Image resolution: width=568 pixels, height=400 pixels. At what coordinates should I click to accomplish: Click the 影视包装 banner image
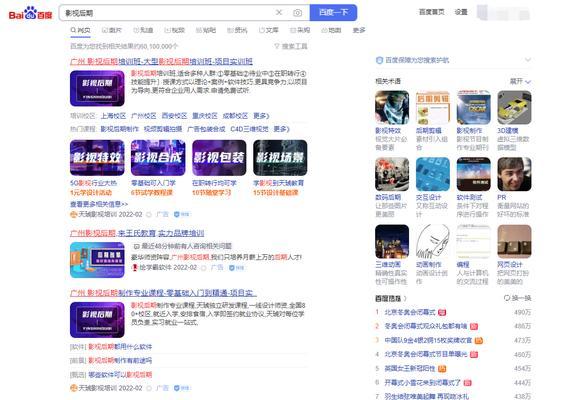point(219,158)
